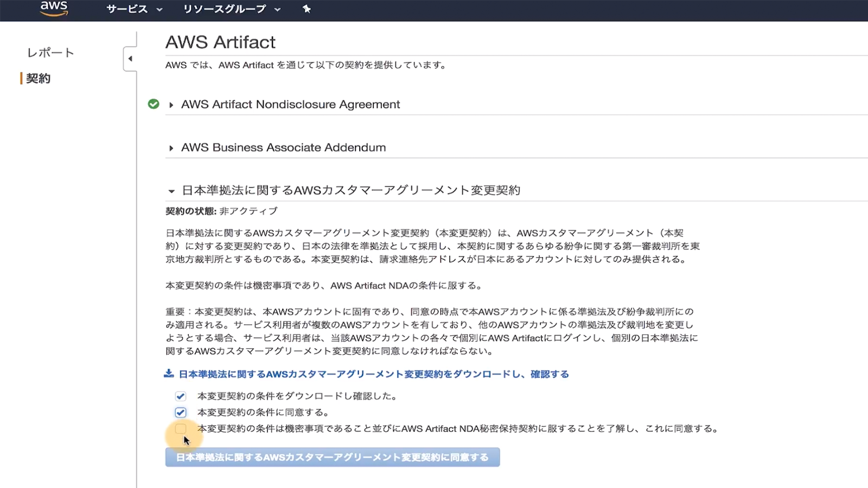Click the pin shortcut icon in header
This screenshot has width=868, height=488.
(307, 9)
